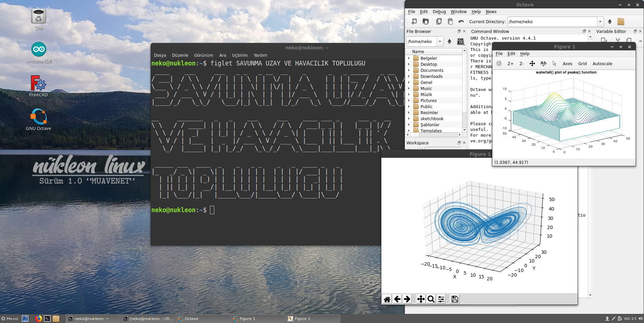Click the Octave undo arrow icon
644x323 pixels.
tap(461, 22)
